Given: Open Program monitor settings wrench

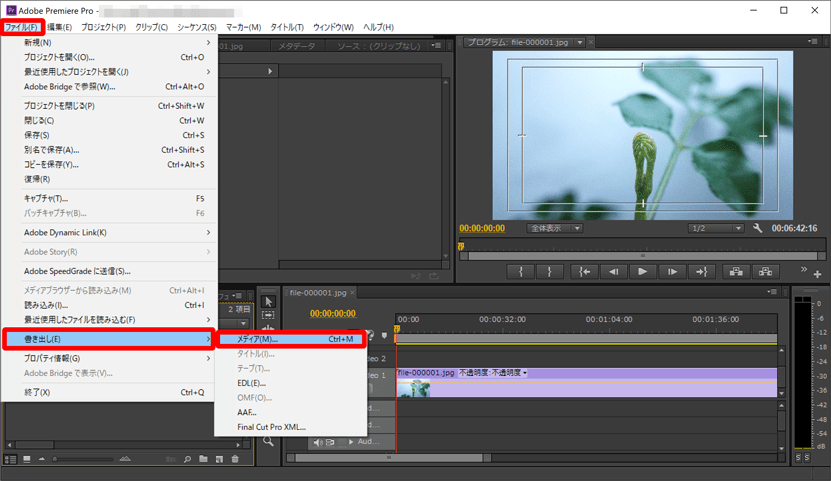Looking at the screenshot, I should tap(757, 228).
